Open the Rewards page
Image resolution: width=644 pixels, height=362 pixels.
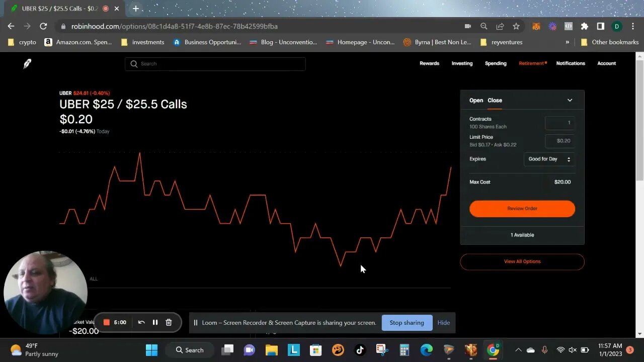tap(429, 63)
